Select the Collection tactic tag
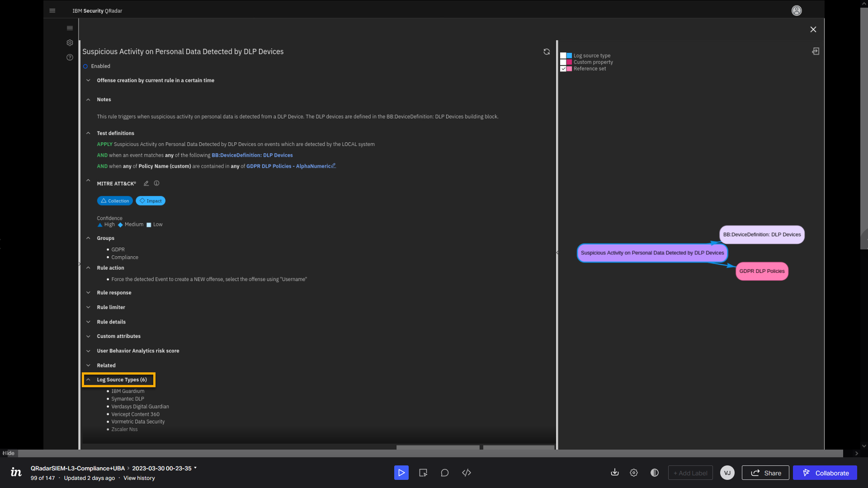This screenshot has height=488, width=868. (x=115, y=201)
